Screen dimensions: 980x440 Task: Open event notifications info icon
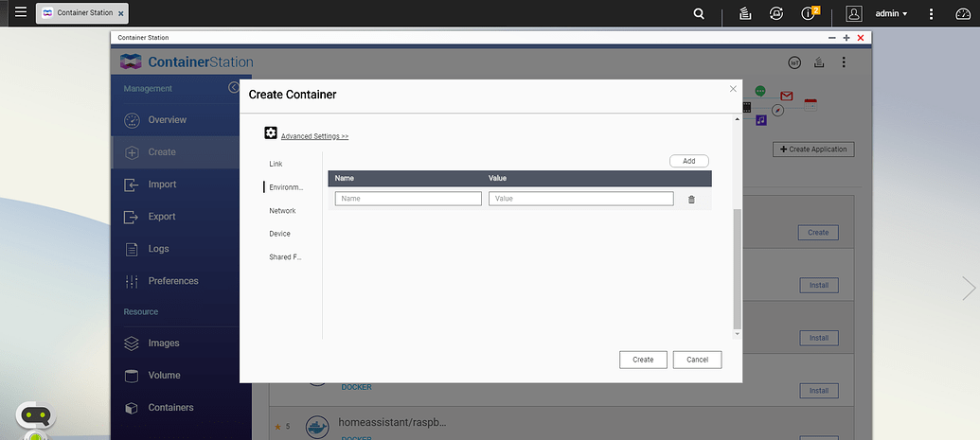(810, 12)
